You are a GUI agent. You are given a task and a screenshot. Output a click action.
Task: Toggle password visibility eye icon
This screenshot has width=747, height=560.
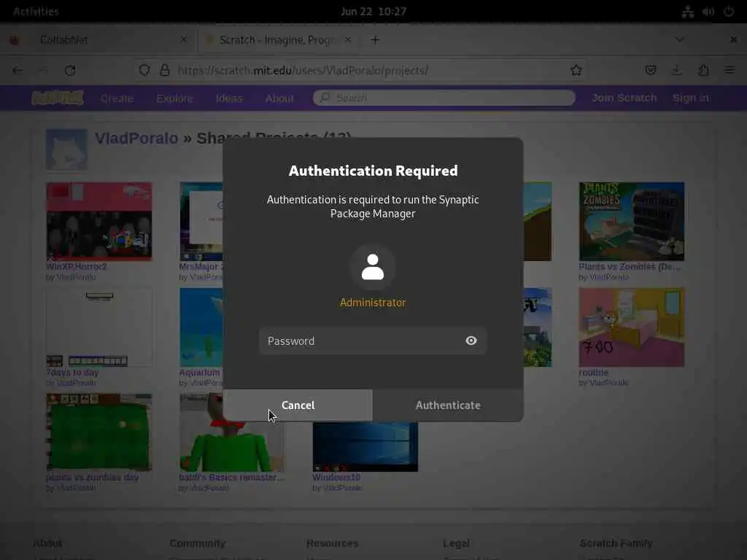click(x=471, y=341)
